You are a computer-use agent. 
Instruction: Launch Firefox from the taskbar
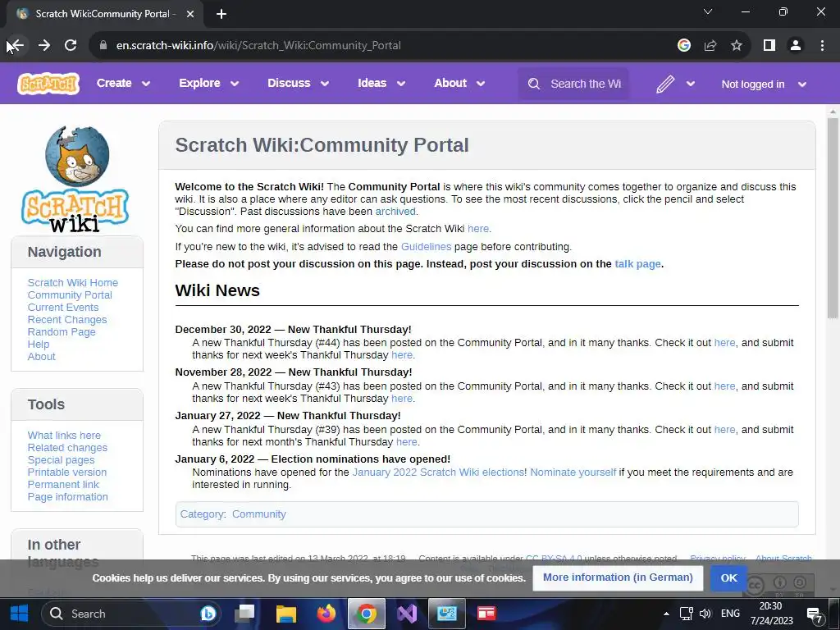(326, 614)
